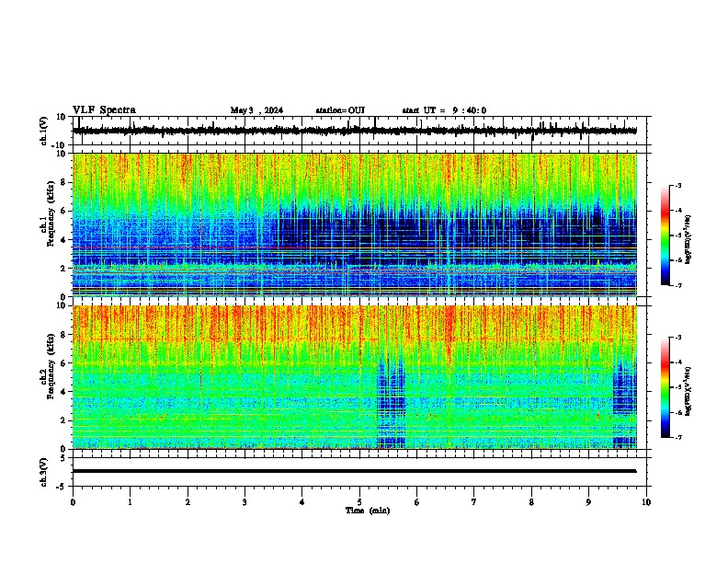Viewport: 728px width, 563px height.
Task: Click the ch.2 spectrogram panel
Action: click(355, 377)
